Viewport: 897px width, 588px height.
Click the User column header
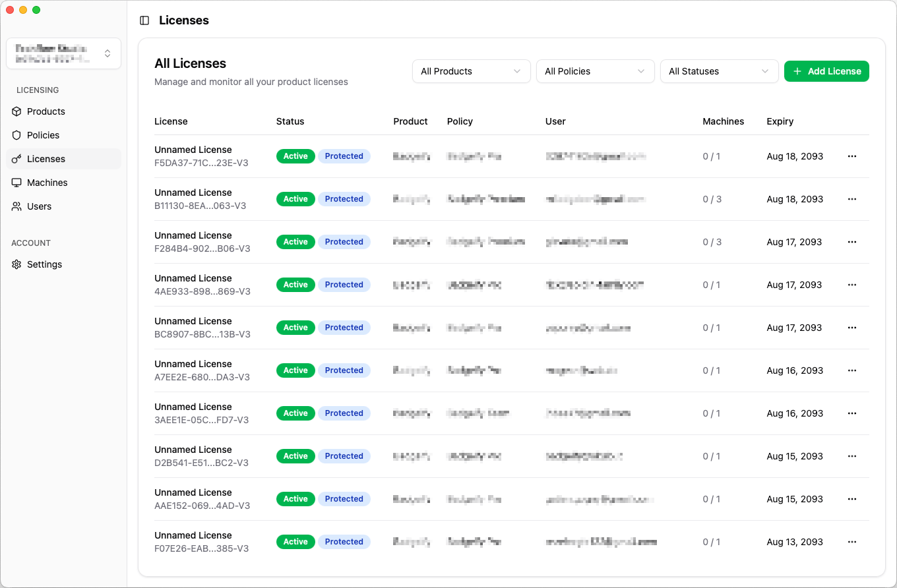click(x=555, y=121)
